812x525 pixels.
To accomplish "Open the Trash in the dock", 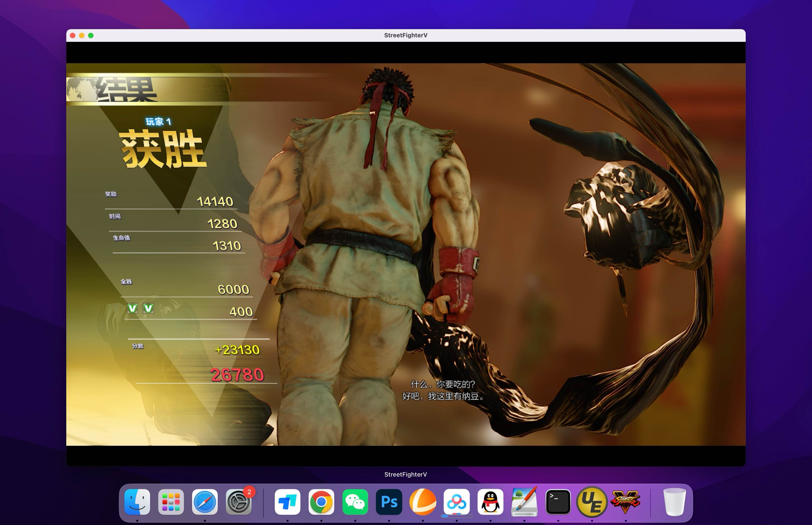I will click(674, 502).
